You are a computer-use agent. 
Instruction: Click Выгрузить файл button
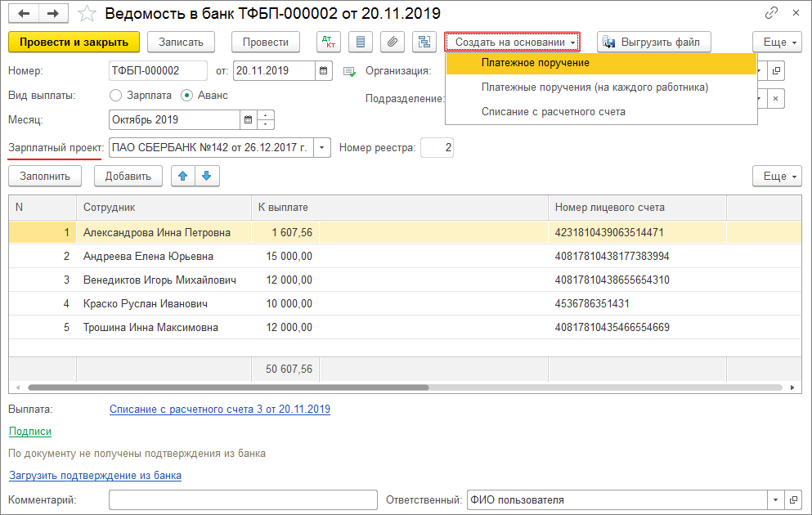point(654,42)
